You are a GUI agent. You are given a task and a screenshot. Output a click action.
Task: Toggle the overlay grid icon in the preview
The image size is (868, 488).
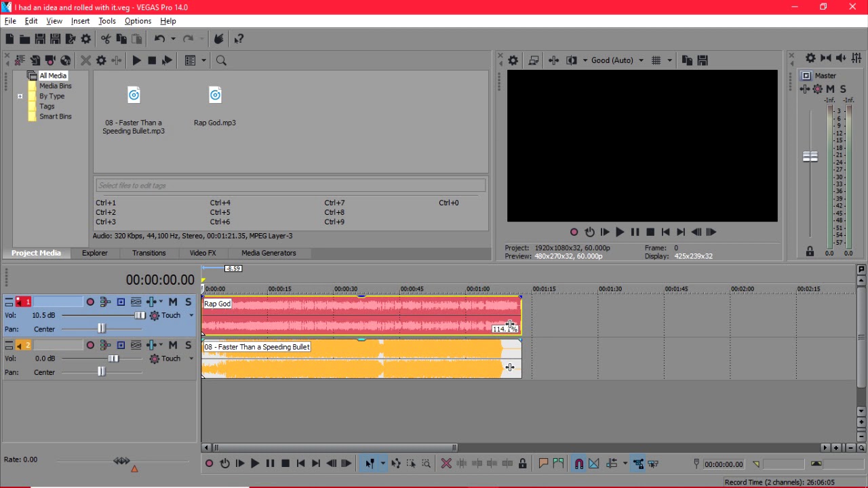pyautogui.click(x=656, y=60)
